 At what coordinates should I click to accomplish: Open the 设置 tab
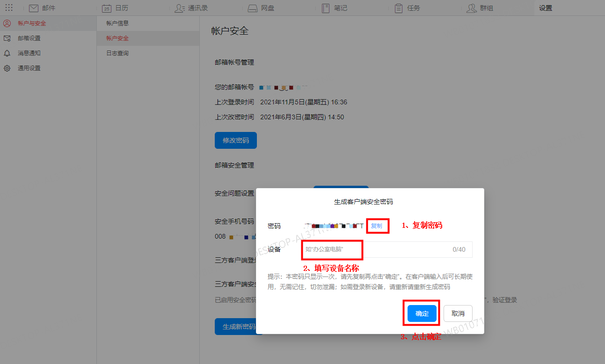pyautogui.click(x=546, y=8)
